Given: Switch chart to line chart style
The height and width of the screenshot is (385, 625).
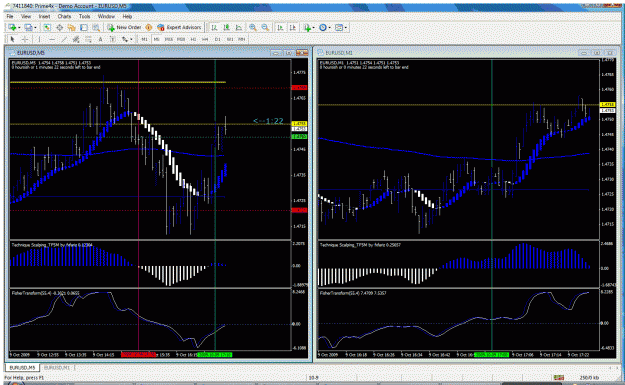Looking at the screenshot, I should (x=239, y=27).
